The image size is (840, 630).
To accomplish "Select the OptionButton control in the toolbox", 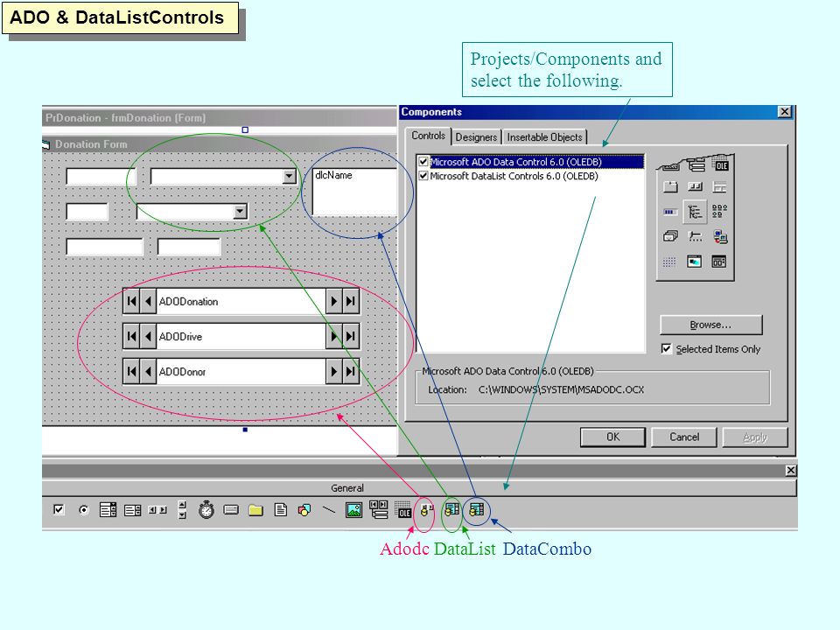I will tap(84, 510).
